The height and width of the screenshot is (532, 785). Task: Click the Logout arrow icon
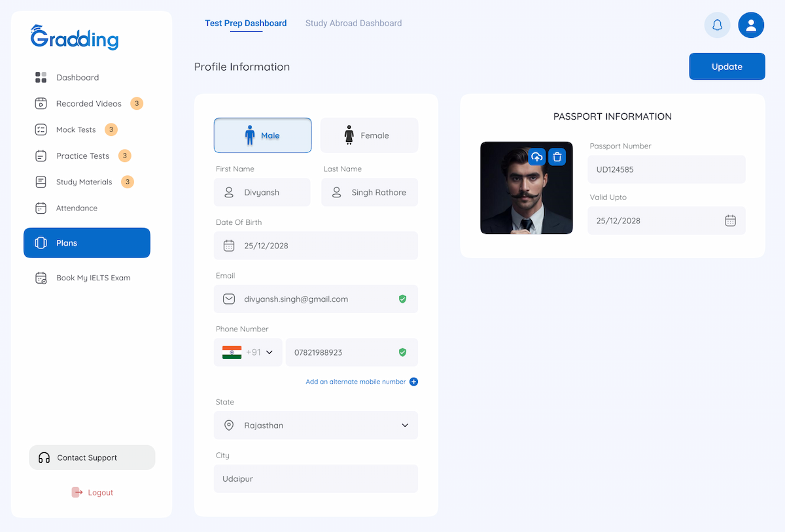77,492
